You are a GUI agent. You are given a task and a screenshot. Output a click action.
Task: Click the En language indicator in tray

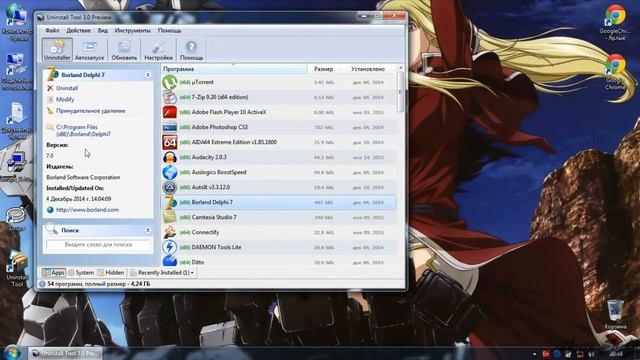coord(546,354)
